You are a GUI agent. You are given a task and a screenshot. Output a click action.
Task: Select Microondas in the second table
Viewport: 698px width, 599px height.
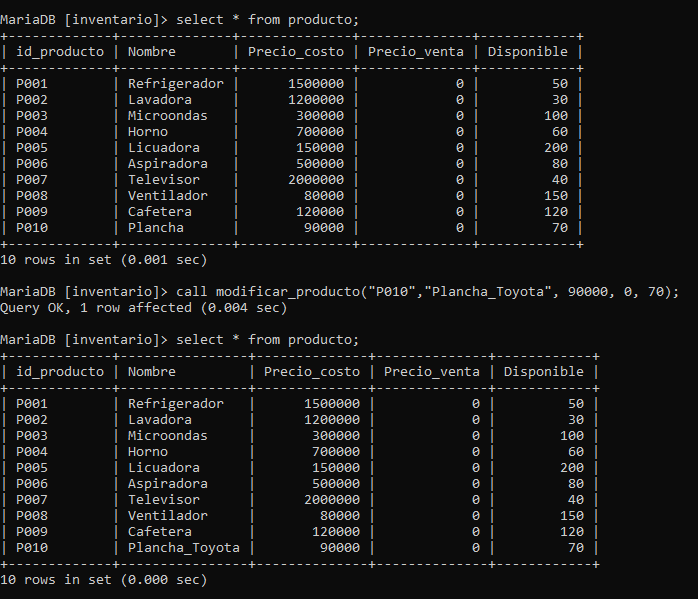pyautogui.click(x=167, y=436)
